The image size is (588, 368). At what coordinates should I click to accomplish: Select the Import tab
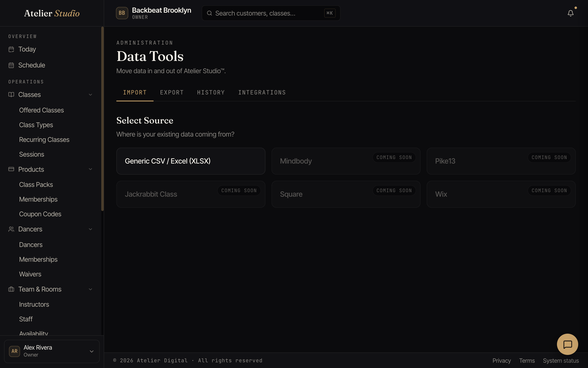(135, 92)
